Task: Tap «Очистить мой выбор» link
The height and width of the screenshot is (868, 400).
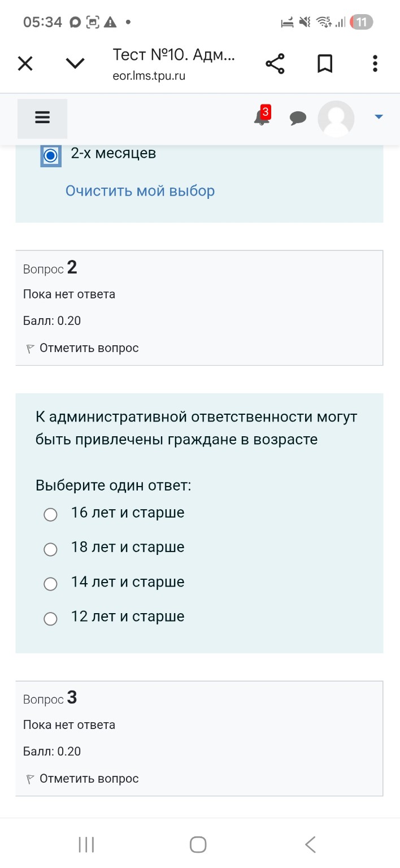Action: click(138, 190)
